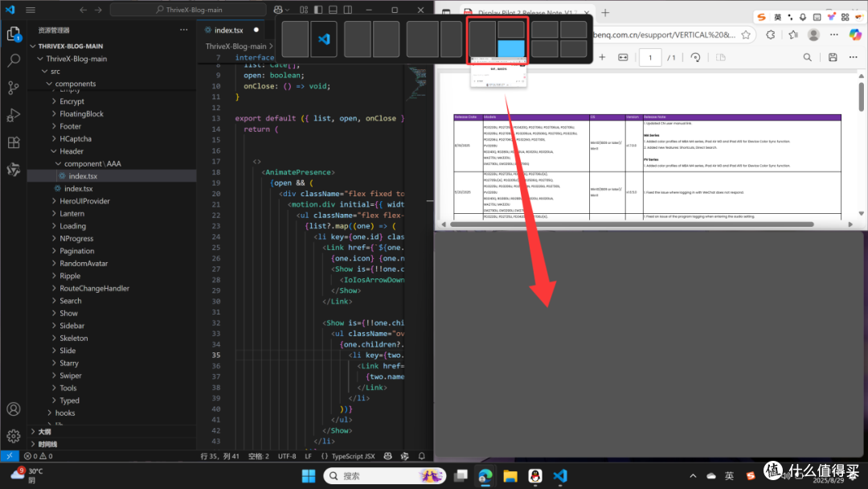
Task: Toggle bottom panel in VS Code
Action: (x=333, y=10)
